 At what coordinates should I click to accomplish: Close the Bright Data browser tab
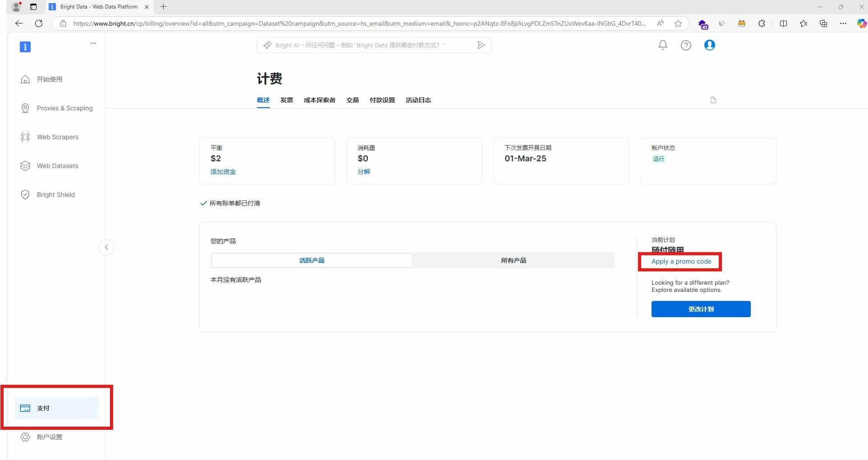coord(147,7)
